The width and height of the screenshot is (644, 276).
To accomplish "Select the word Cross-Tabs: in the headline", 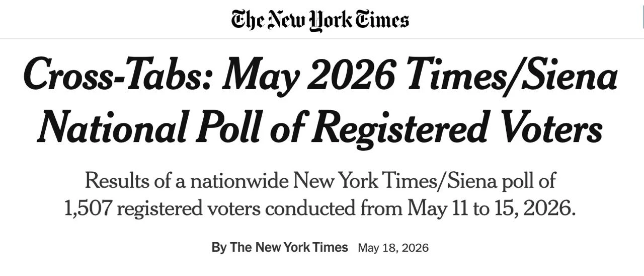I will click(118, 76).
